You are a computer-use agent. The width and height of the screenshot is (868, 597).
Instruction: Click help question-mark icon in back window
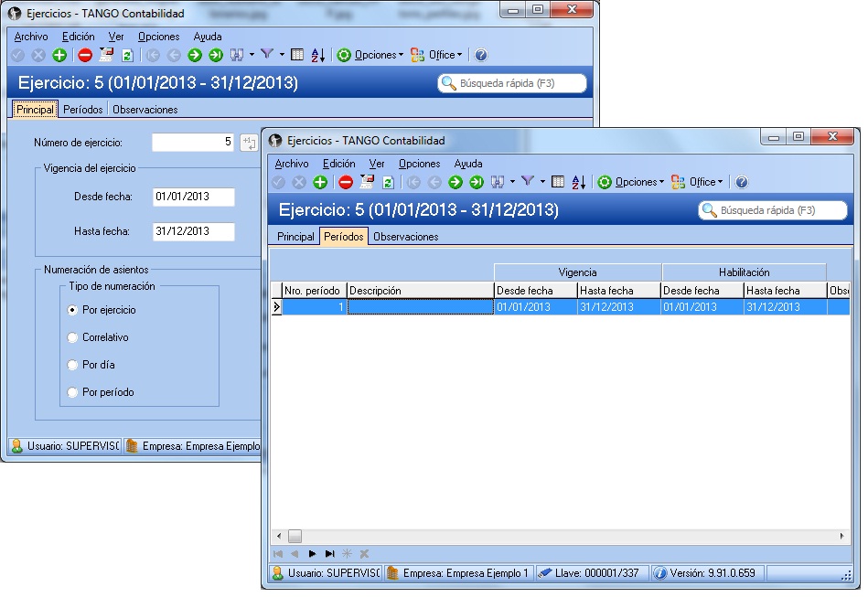point(481,55)
